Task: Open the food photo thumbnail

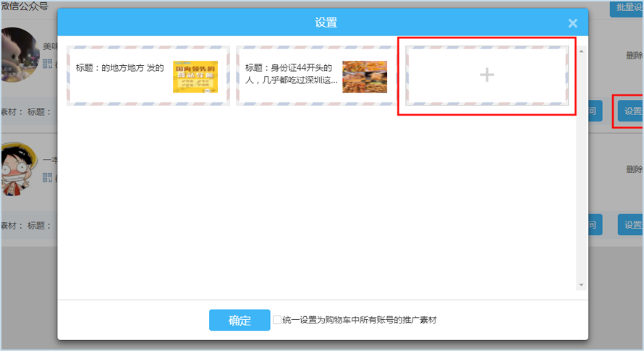Action: (x=364, y=77)
